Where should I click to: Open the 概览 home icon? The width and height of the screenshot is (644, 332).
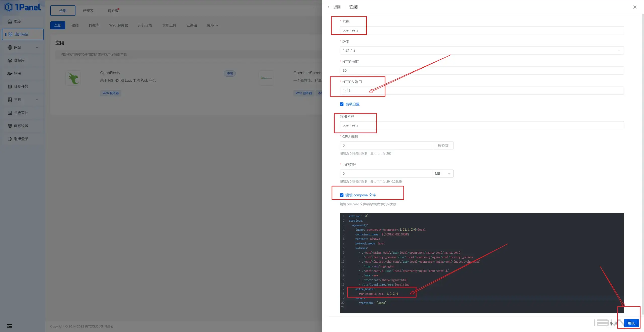tap(10, 21)
